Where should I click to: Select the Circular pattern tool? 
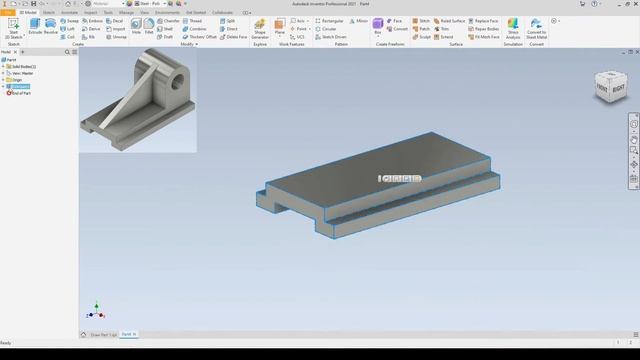[x=326, y=29]
